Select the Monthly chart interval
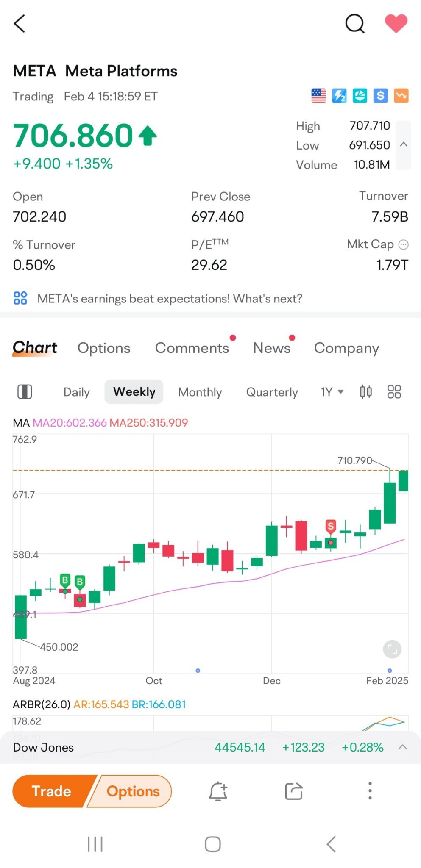The height and width of the screenshot is (868, 421). point(200,392)
